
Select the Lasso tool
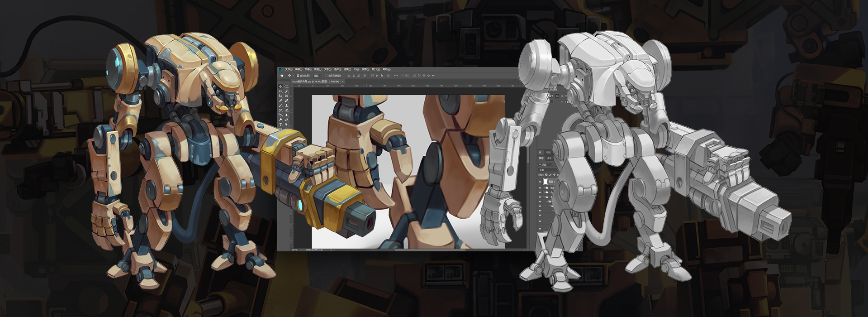280,91
